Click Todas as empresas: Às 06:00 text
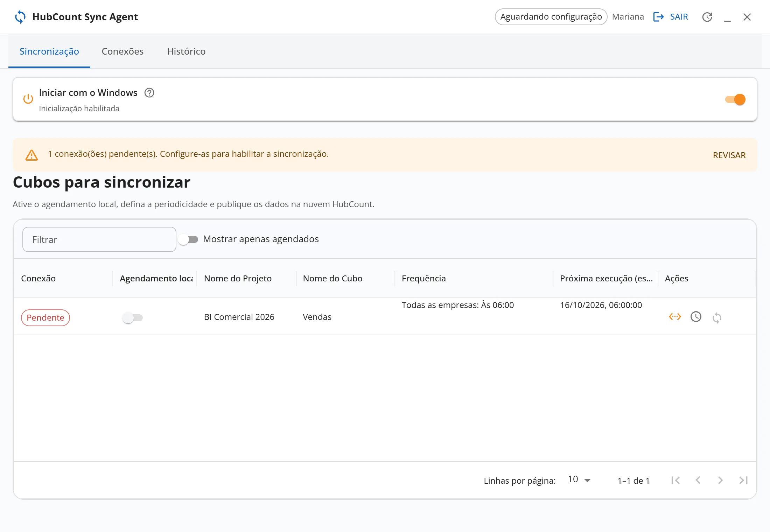The image size is (770, 532). pyautogui.click(x=458, y=305)
